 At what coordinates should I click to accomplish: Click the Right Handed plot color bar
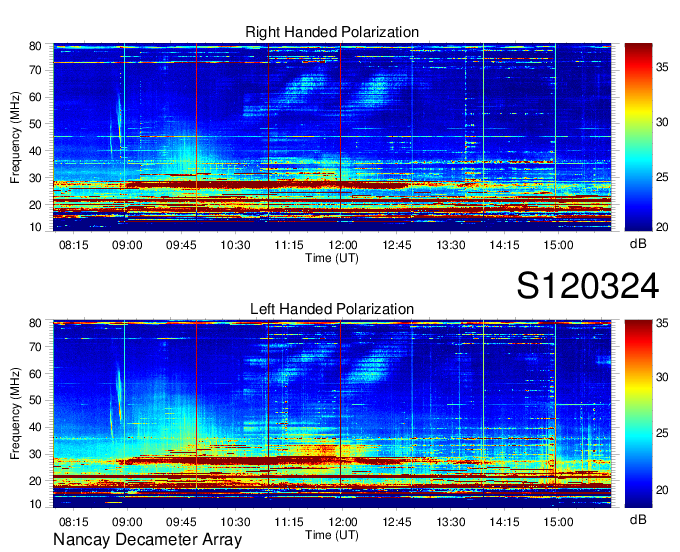[638, 137]
